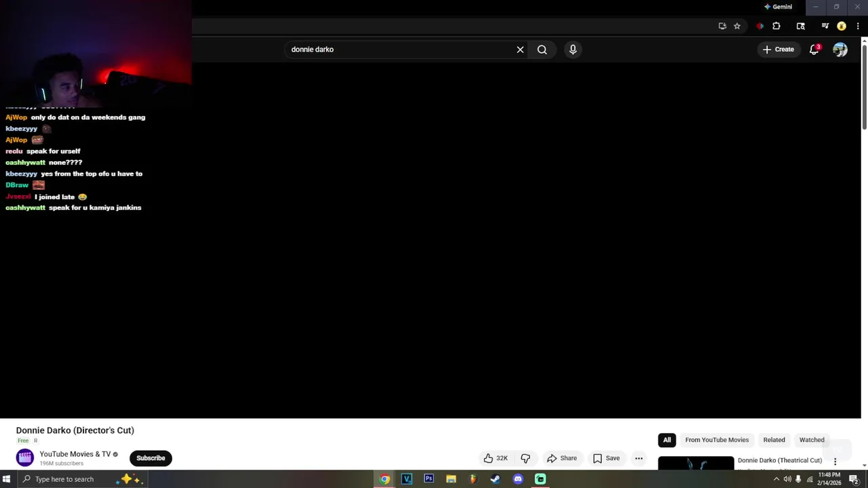Select 'From YouTube Movies' filter chip
The image size is (868, 488).
tap(717, 440)
